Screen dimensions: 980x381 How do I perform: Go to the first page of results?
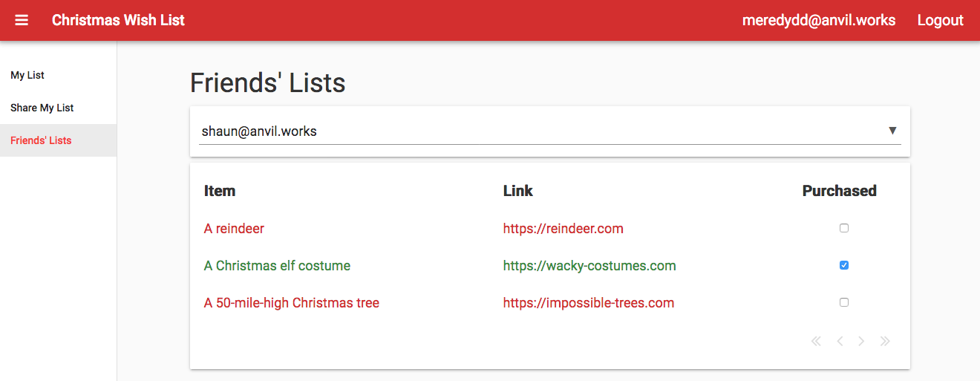[816, 342]
